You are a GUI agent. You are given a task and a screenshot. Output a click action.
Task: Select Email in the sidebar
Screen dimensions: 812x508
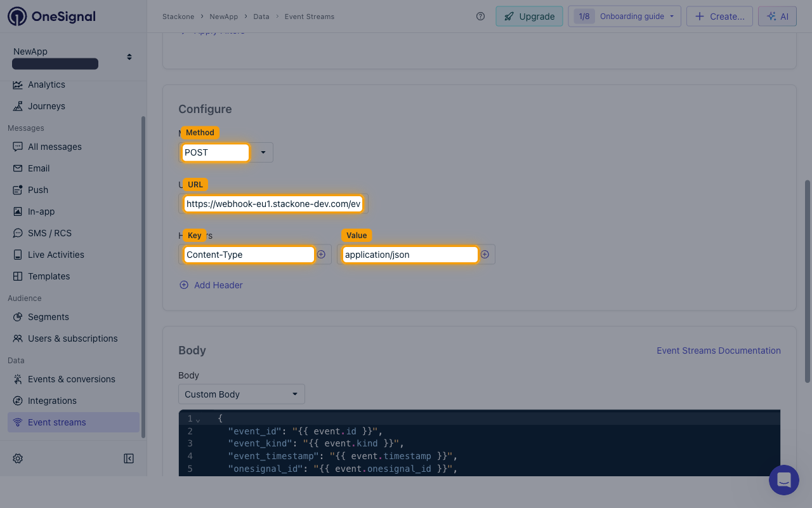pos(39,168)
